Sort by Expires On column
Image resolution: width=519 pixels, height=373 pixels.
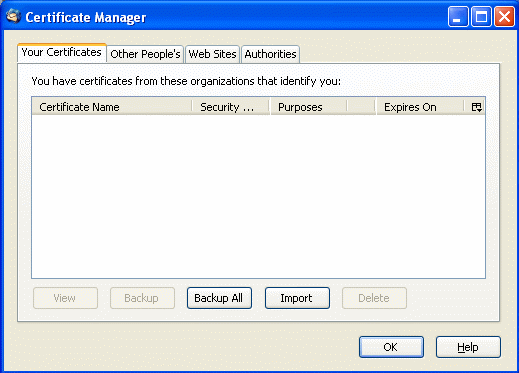[x=420, y=107]
